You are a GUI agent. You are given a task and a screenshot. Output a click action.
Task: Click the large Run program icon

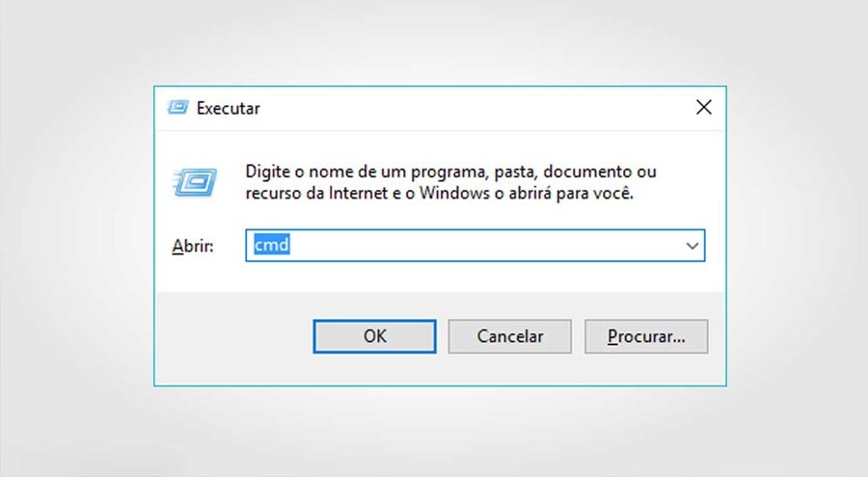pyautogui.click(x=195, y=181)
